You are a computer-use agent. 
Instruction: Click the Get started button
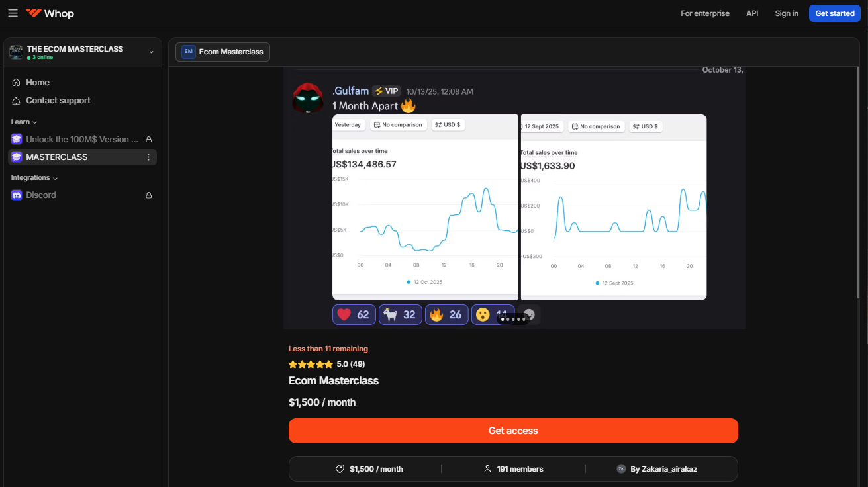tap(834, 13)
